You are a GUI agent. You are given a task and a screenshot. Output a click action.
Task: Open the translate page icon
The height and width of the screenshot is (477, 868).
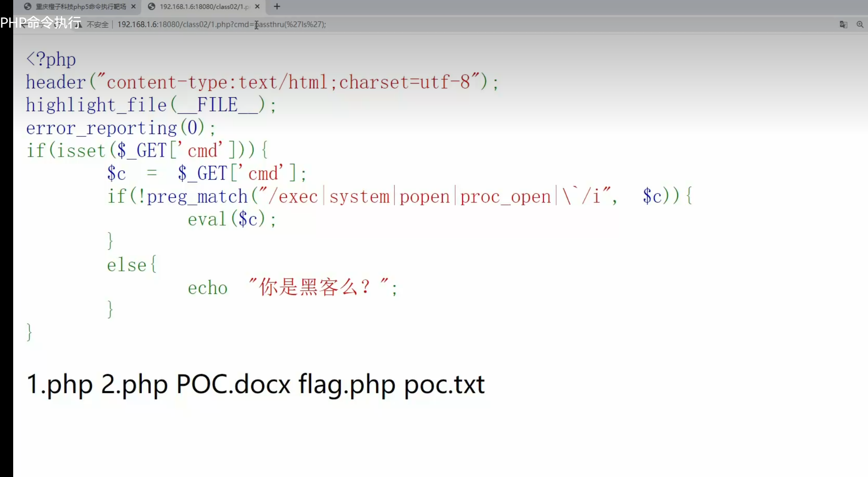(x=843, y=25)
